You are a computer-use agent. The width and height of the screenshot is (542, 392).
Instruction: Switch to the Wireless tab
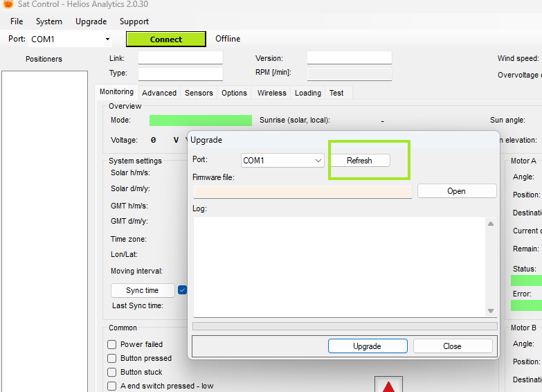coord(271,93)
